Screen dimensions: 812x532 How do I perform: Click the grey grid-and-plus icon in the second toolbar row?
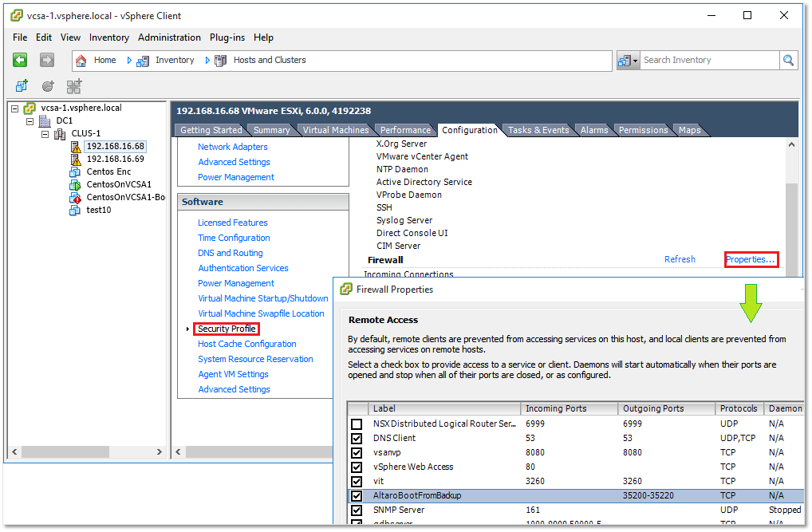(74, 86)
